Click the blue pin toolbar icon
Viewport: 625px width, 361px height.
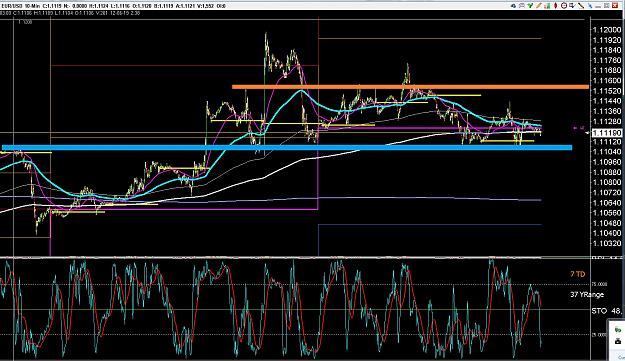coord(590,6)
